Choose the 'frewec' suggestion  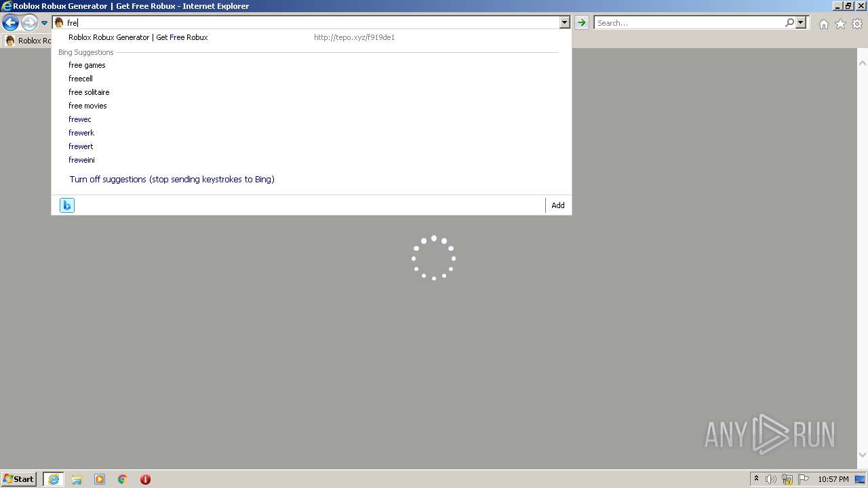[x=79, y=119]
